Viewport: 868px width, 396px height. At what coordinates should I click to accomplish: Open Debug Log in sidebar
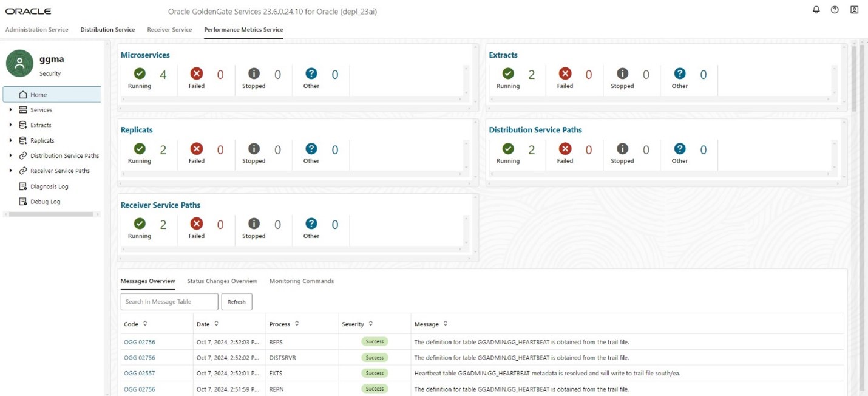(x=46, y=202)
